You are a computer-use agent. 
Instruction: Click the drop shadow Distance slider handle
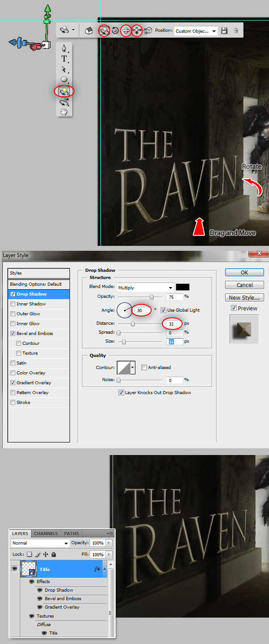point(133,323)
